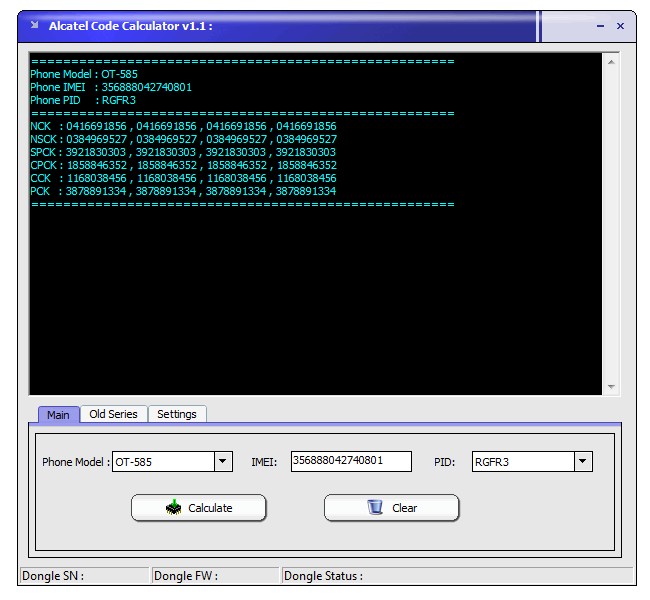
Task: Open the Settings tab
Action: pos(177,414)
